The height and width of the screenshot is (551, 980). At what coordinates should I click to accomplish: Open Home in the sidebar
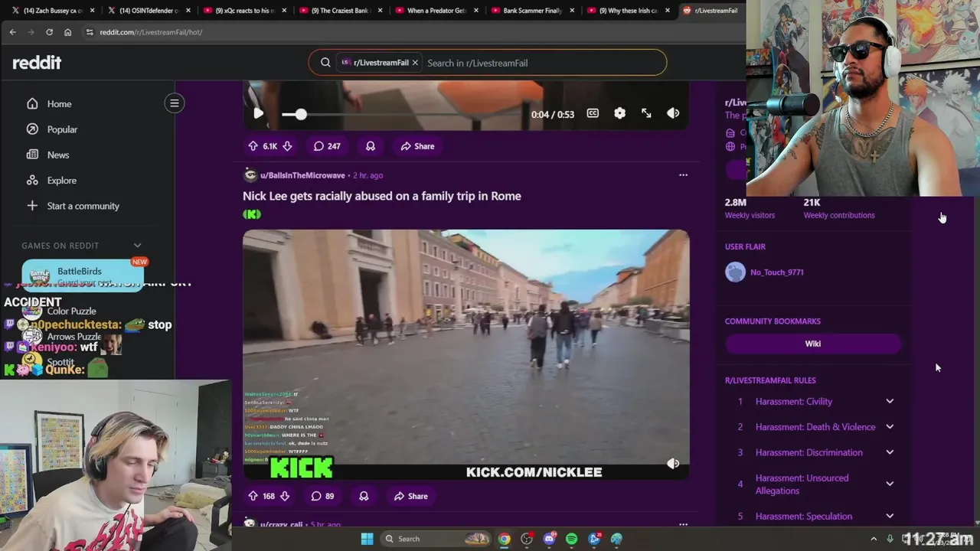click(59, 104)
